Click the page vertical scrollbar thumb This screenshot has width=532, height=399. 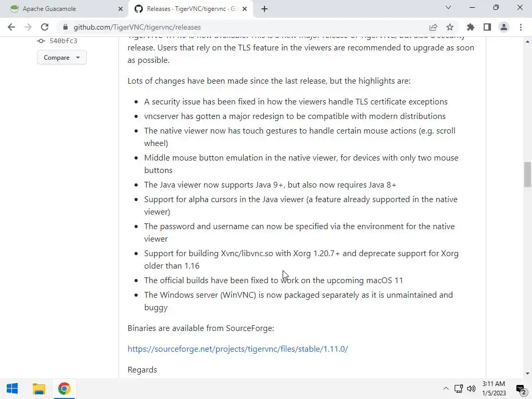pos(527,175)
